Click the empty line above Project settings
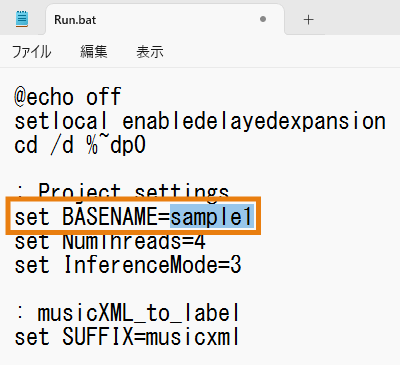 point(200,169)
